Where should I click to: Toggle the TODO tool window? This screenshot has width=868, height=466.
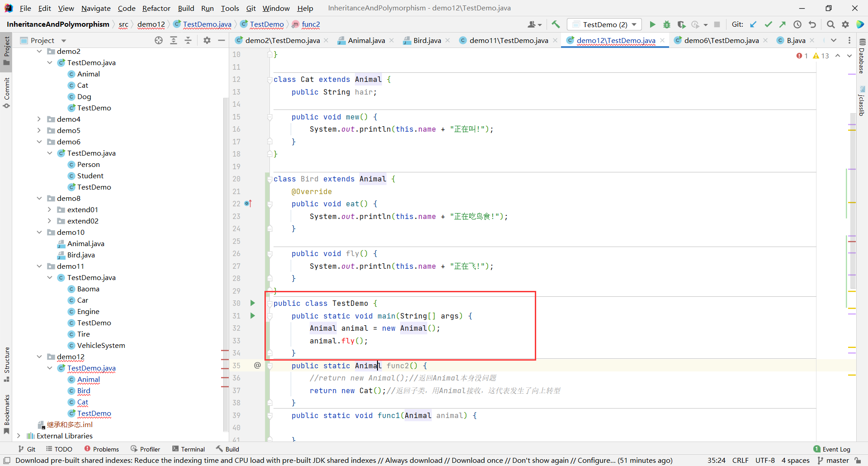[x=59, y=449]
